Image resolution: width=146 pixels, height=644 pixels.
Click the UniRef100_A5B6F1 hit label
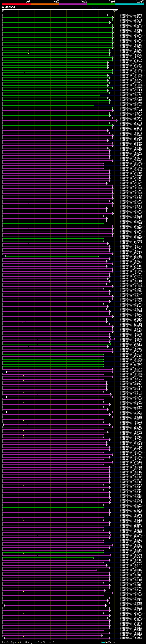tap(131, 633)
